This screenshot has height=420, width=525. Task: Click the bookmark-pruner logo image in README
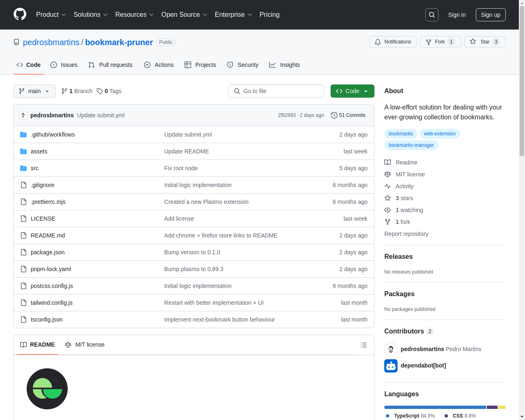[x=47, y=389]
